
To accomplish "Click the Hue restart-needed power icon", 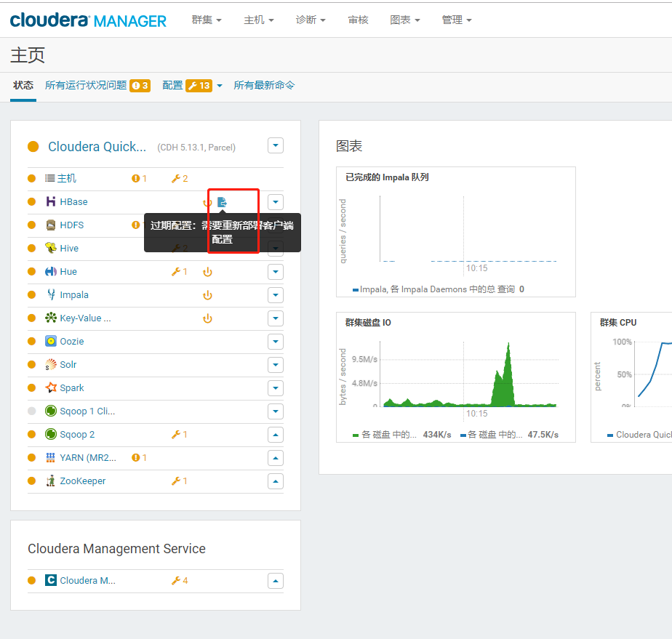I will (207, 272).
